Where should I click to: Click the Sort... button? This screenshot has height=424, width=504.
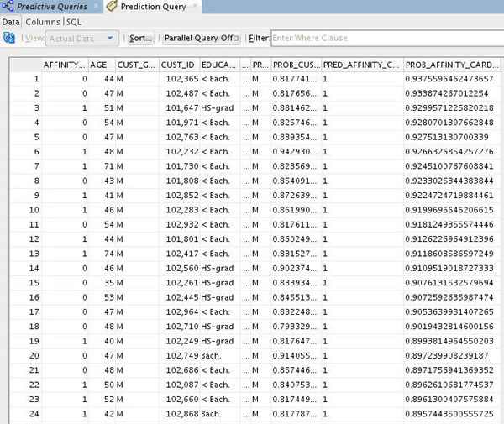tap(141, 39)
